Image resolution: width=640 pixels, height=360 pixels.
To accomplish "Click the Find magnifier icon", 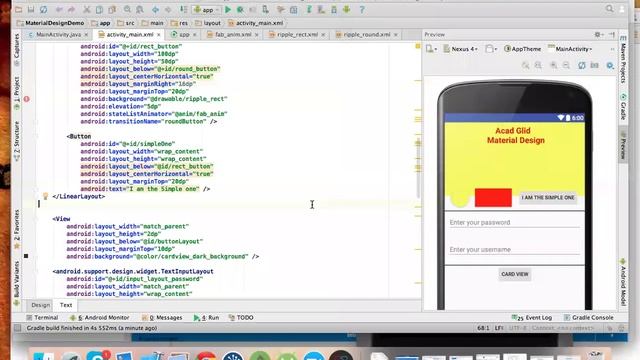I will point(127,9).
